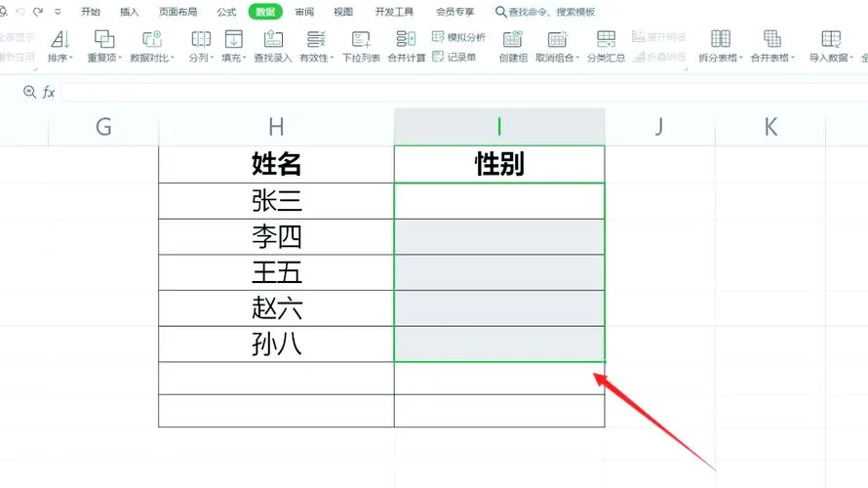Select the cell containing 赵六
Viewport: 868px width, 488px height.
tap(276, 308)
